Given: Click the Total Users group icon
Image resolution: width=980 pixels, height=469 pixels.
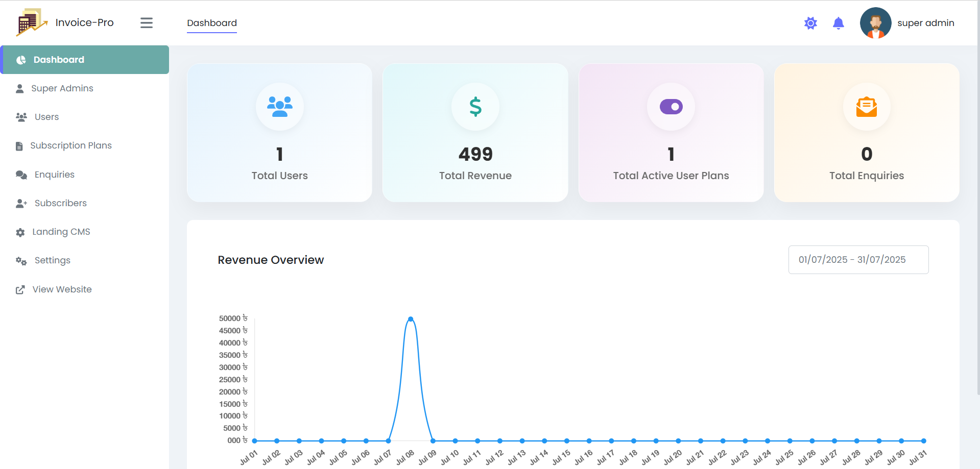Looking at the screenshot, I should click(x=279, y=107).
